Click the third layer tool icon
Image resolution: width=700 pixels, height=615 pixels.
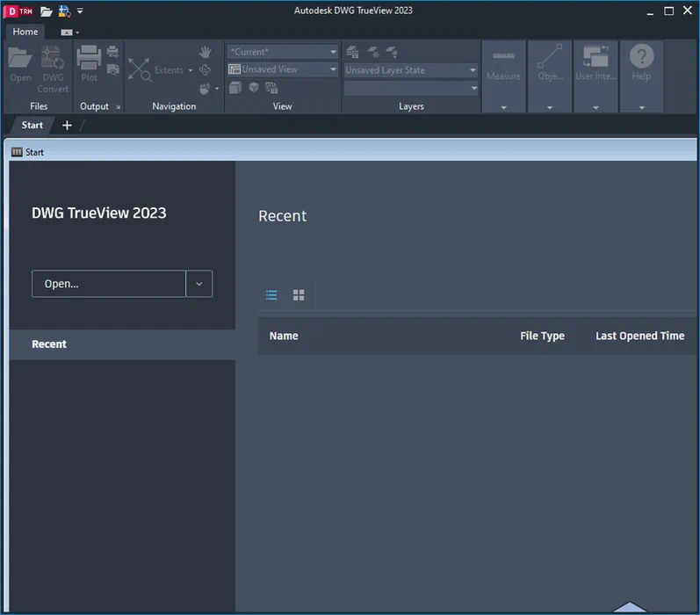[392, 52]
